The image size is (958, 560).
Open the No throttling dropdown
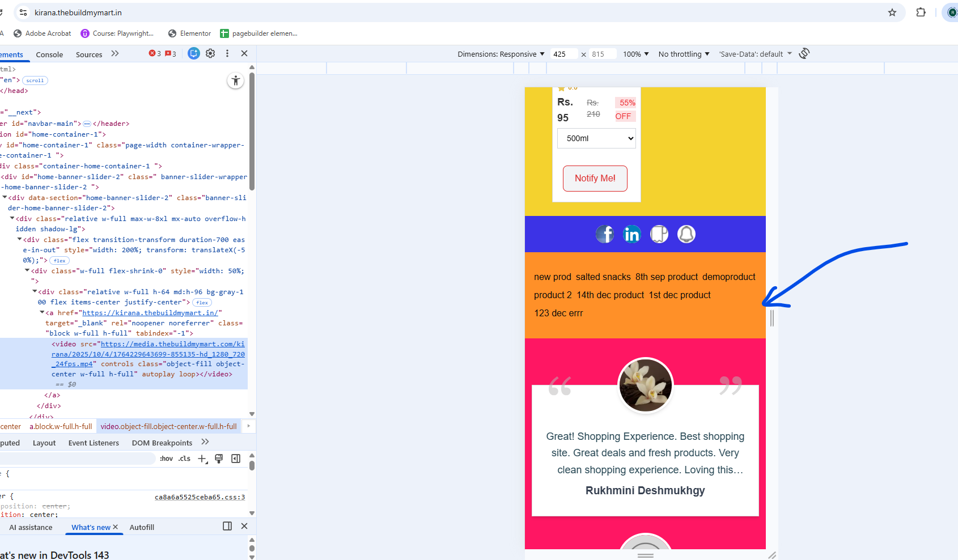click(684, 54)
